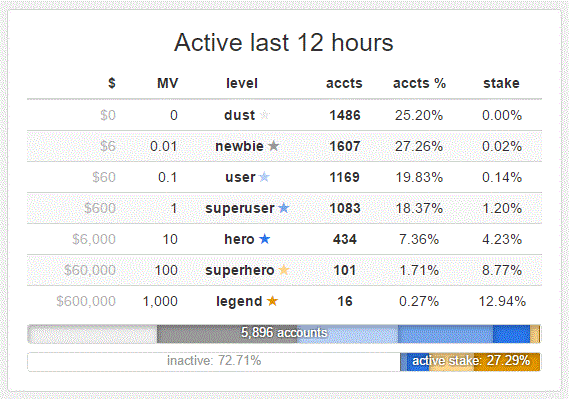The height and width of the screenshot is (399, 569).
Task: Click the $600,000 dollar value
Action: point(86,301)
